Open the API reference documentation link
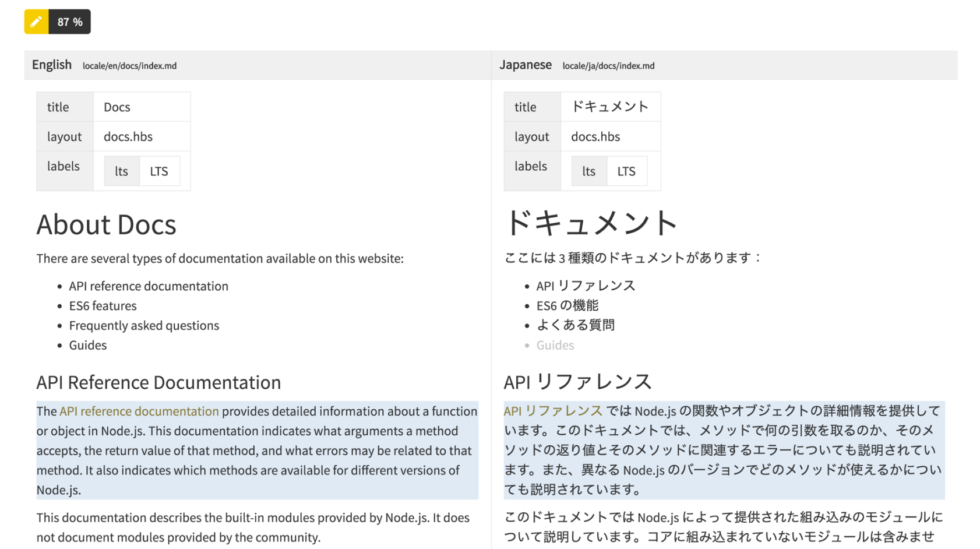 pyautogui.click(x=139, y=411)
